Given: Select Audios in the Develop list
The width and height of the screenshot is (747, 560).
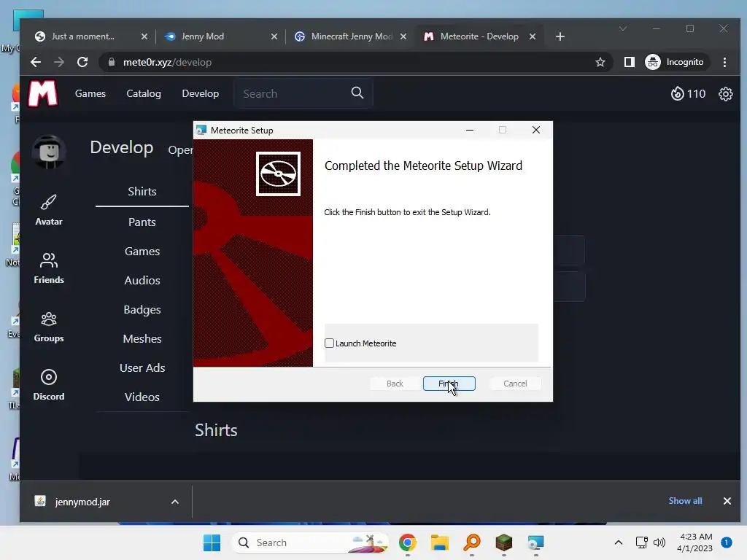Looking at the screenshot, I should point(142,281).
